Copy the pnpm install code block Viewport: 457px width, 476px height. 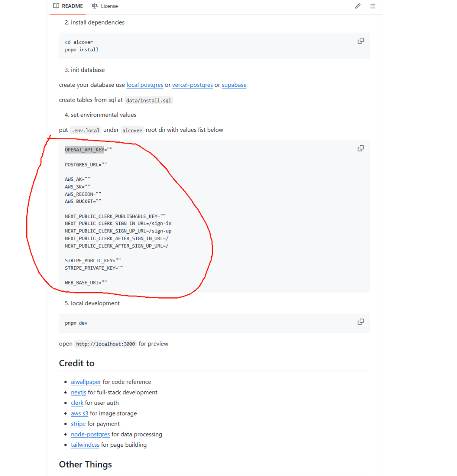tap(361, 41)
